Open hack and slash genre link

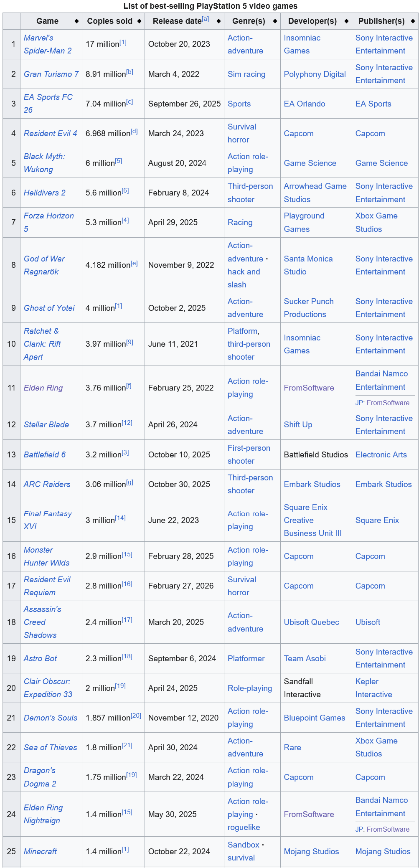(244, 278)
